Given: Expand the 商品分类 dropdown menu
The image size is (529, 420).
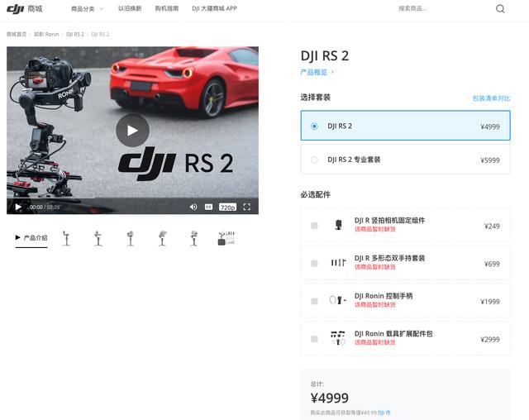Looking at the screenshot, I should tap(88, 9).
